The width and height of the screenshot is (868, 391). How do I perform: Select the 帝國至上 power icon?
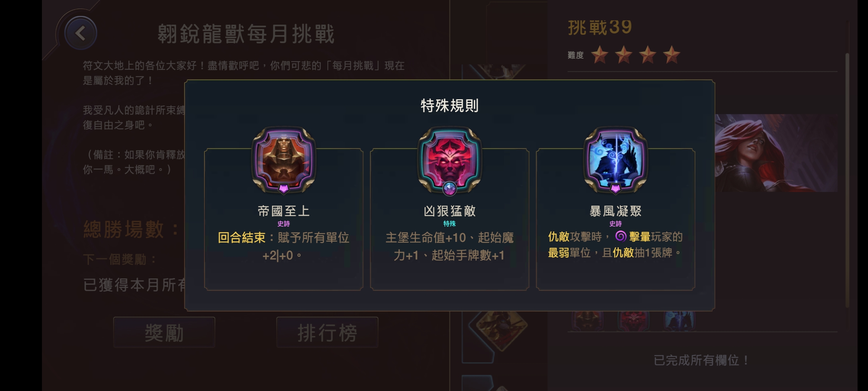coord(284,159)
